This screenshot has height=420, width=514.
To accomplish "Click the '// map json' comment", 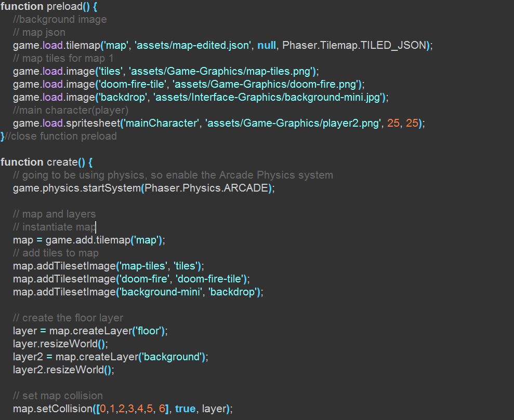I will click(39, 32).
